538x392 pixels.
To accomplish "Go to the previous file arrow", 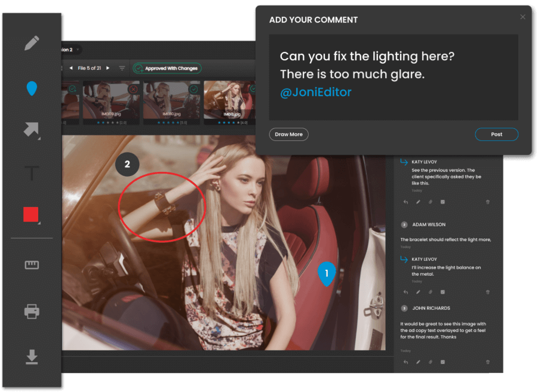I will click(x=71, y=68).
